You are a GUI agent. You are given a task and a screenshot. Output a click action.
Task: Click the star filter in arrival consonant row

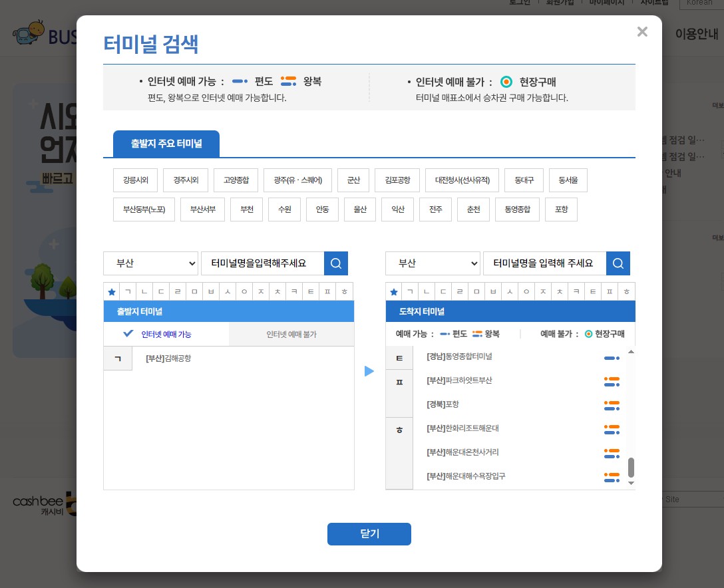tap(394, 292)
